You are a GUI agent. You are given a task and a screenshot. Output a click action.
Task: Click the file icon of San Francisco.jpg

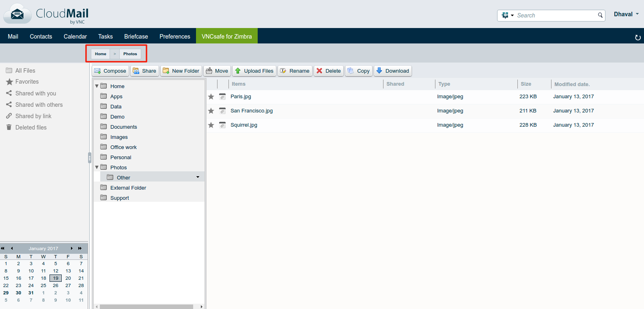[x=222, y=111]
